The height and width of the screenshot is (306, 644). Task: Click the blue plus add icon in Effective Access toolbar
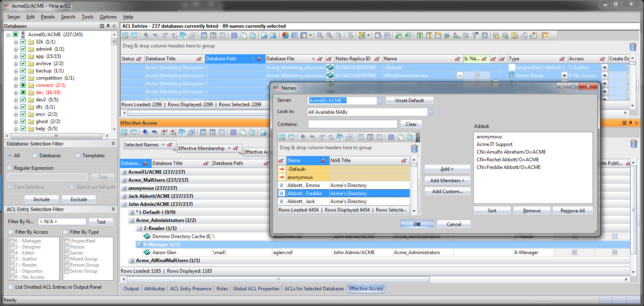pyautogui.click(x=145, y=132)
